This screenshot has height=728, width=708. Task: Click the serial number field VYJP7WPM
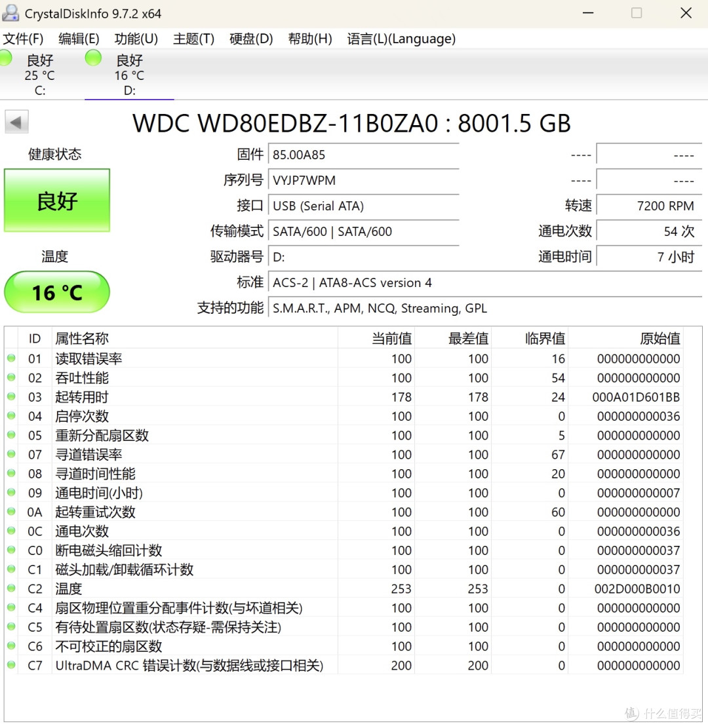coord(364,181)
